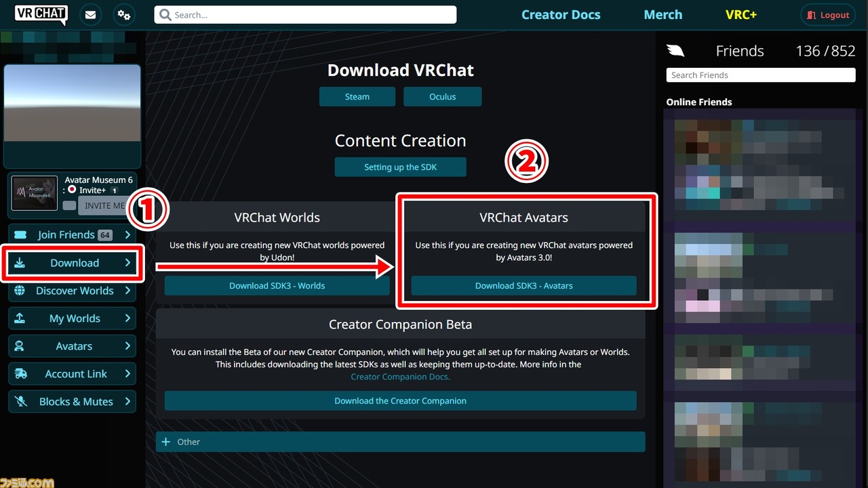Click the Download arrow icon in sidebar

click(x=20, y=263)
